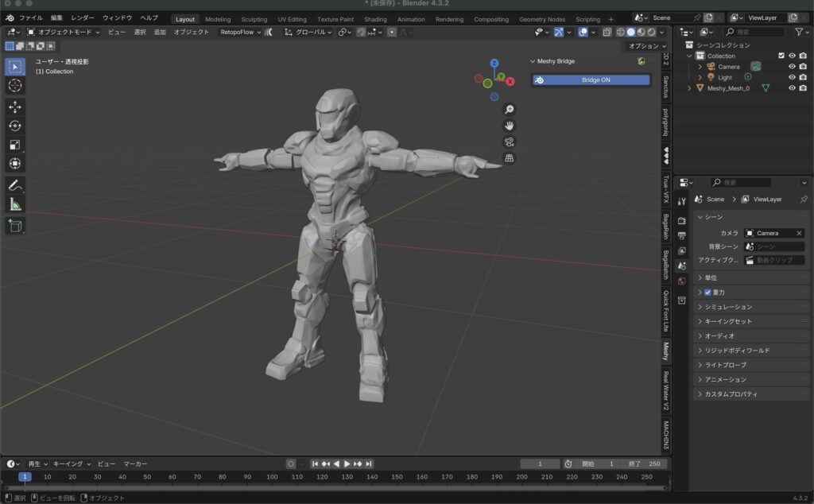Select the Transform tool
Screen dimensions: 814x504
tap(15, 164)
